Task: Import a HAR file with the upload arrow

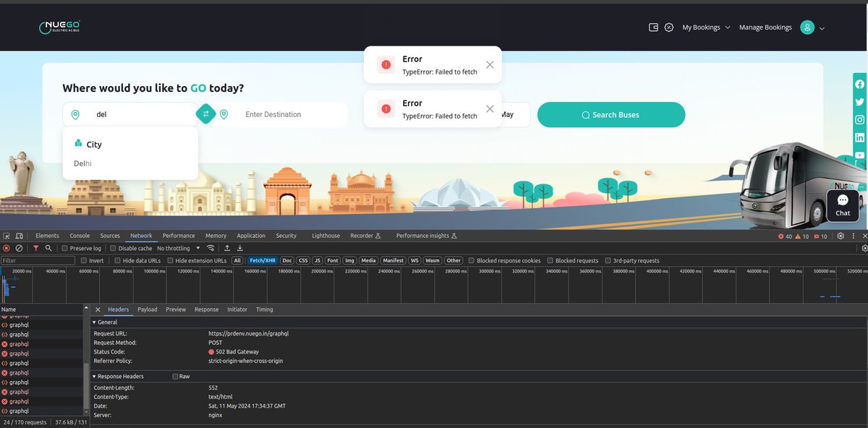Action: (227, 248)
